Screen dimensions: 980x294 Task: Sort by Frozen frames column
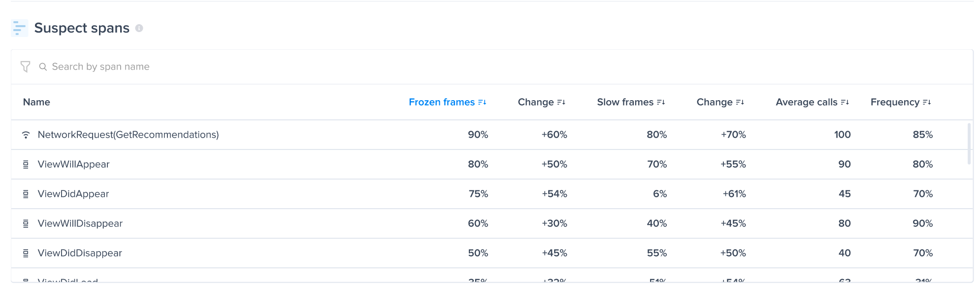pyautogui.click(x=448, y=102)
